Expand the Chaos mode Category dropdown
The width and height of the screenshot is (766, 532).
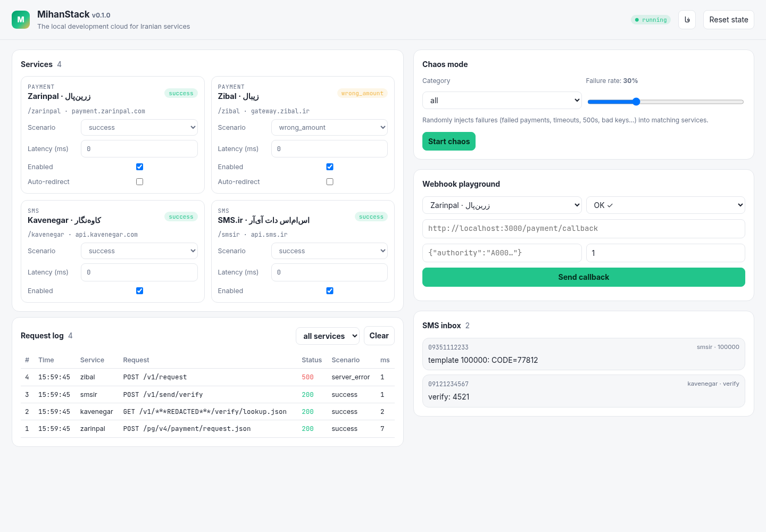[x=502, y=101]
